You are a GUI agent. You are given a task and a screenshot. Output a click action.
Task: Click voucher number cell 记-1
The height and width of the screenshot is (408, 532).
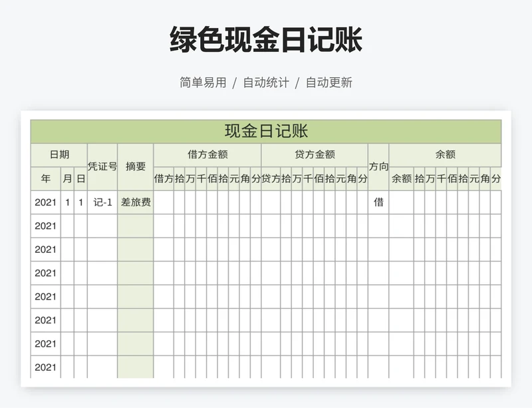tap(102, 202)
